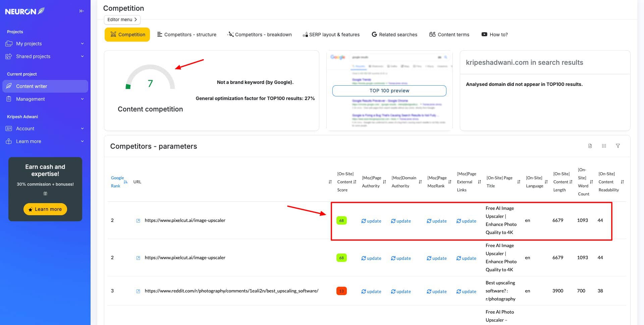The width and height of the screenshot is (644, 325).
Task: Click the Shared projects icon
Action: click(9, 56)
